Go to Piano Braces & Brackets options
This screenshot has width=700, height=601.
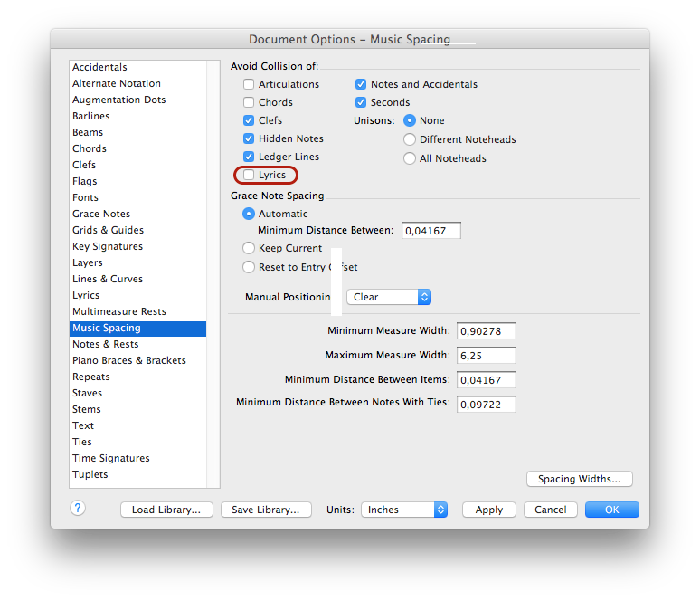tap(129, 360)
